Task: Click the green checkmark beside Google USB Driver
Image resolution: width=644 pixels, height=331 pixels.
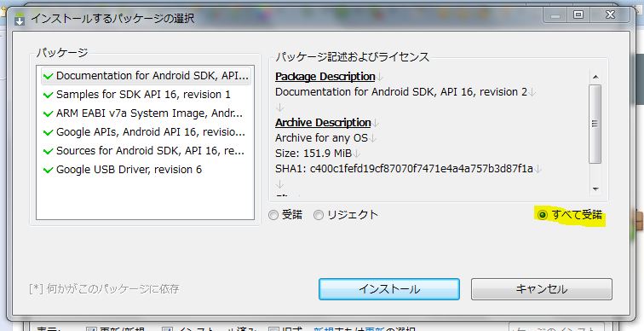Action: (48, 171)
